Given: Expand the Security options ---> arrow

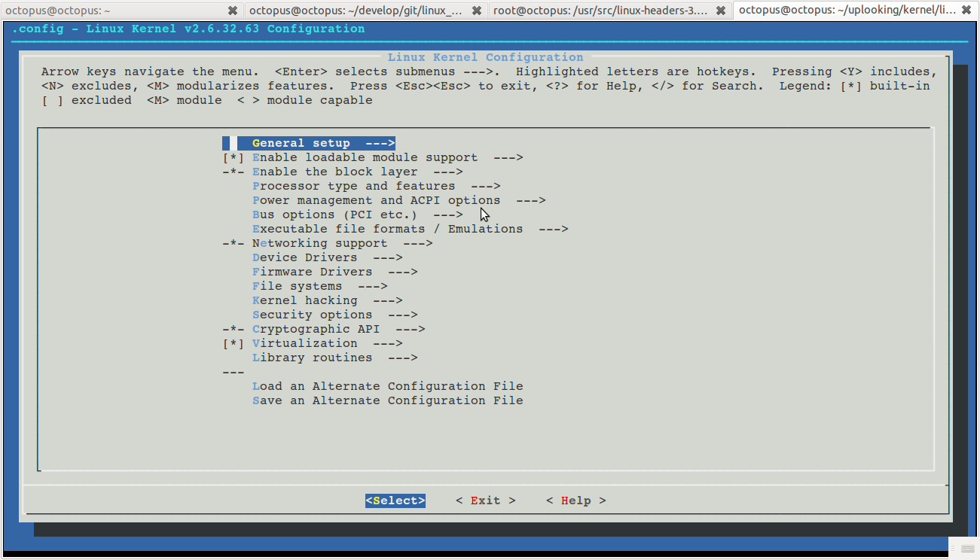Looking at the screenshot, I should click(403, 315).
